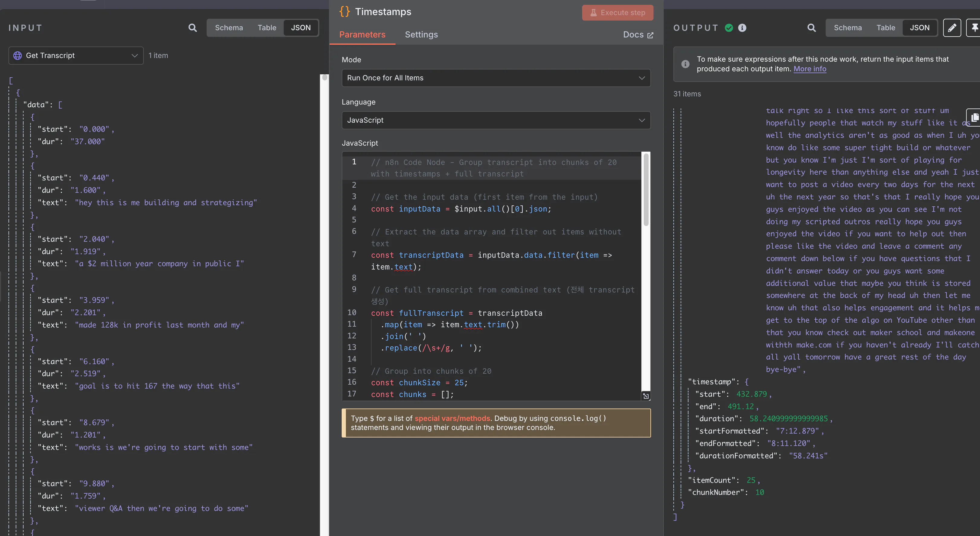
Task: Click the green output success checkmark
Action: click(x=729, y=28)
